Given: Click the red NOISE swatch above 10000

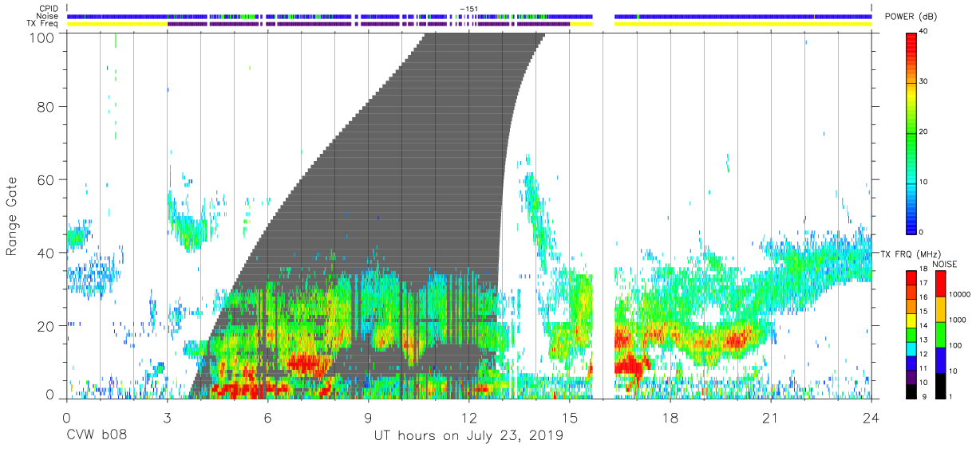Looking at the screenshot, I should [x=940, y=284].
